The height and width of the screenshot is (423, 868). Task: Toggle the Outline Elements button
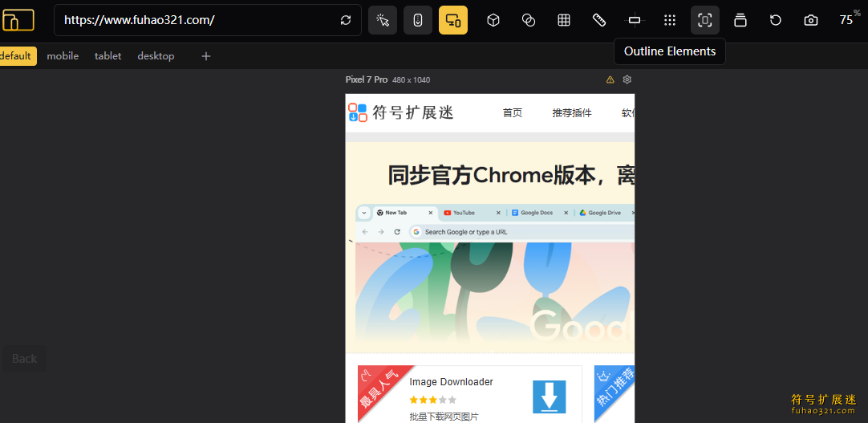point(705,21)
